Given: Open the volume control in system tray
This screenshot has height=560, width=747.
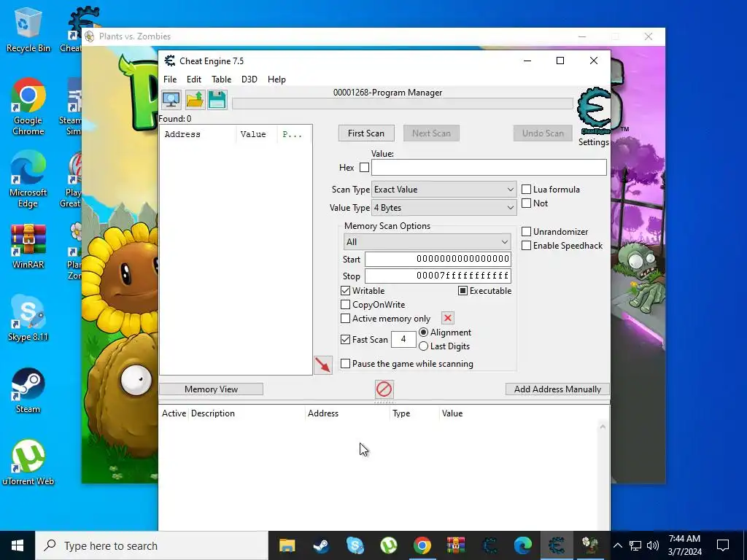Looking at the screenshot, I should pos(653,545).
